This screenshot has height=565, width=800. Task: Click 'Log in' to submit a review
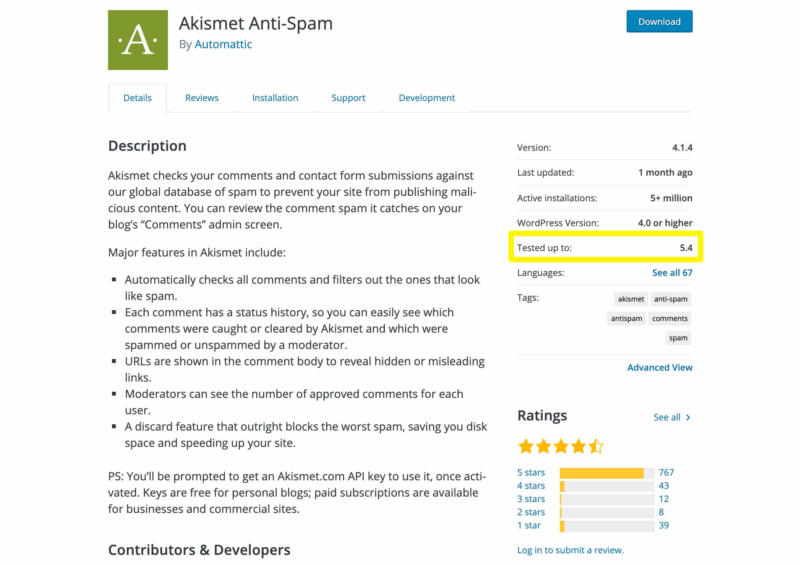(530, 550)
